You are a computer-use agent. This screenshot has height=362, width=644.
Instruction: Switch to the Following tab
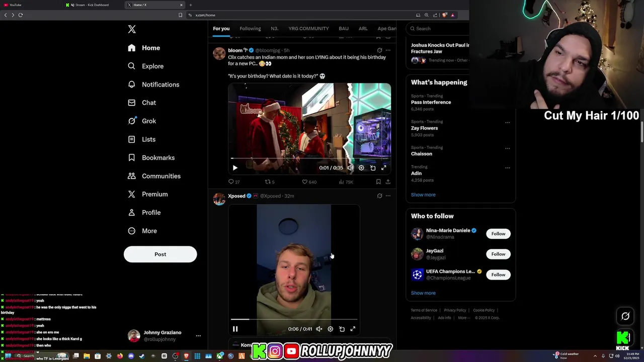click(x=250, y=29)
